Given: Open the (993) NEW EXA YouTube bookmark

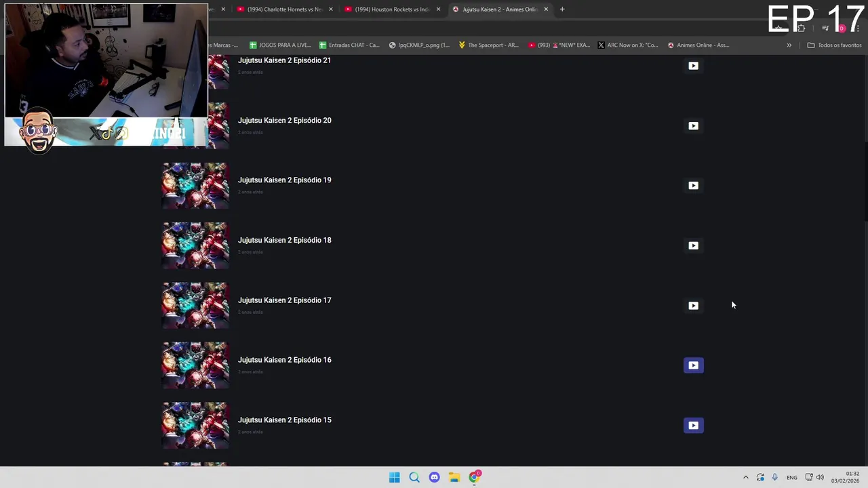Looking at the screenshot, I should tap(559, 45).
